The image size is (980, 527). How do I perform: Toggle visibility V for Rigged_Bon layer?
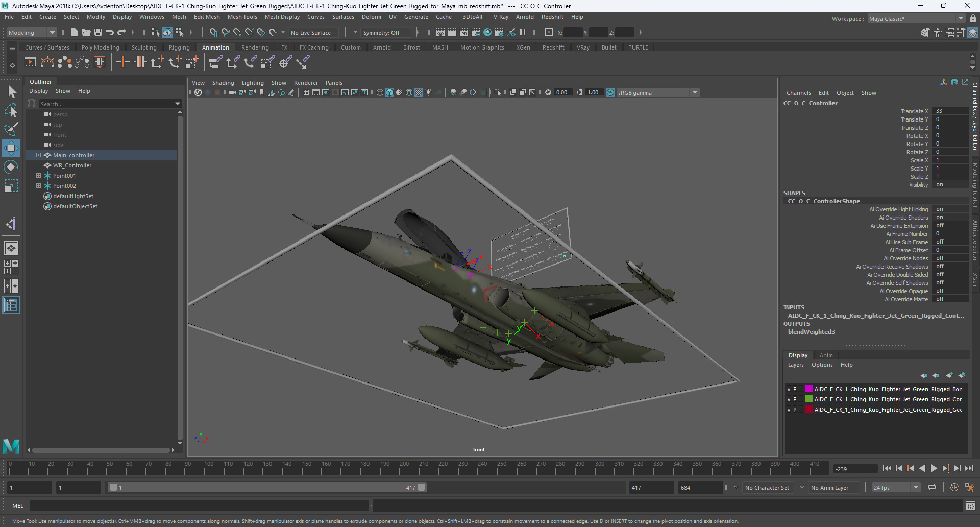click(789, 389)
